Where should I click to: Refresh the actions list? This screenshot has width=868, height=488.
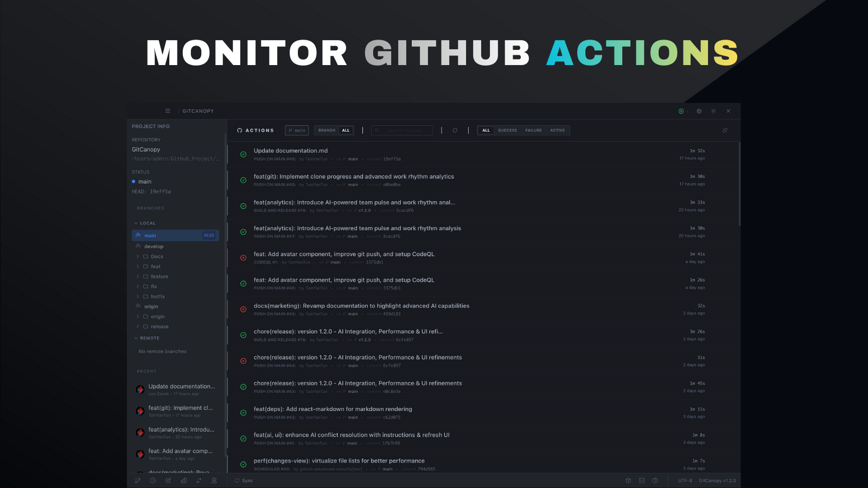click(x=455, y=131)
